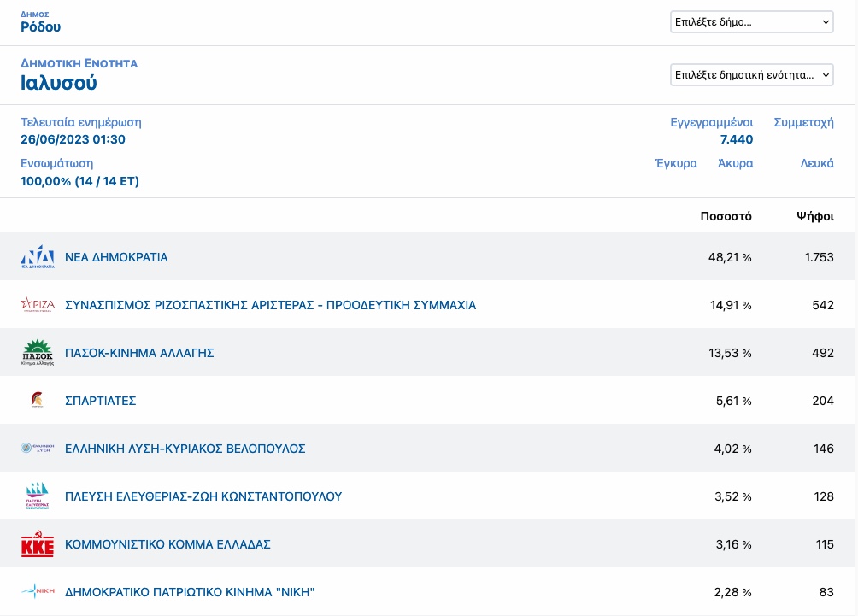Screen dimensions: 858x616
Task: Click the 'Έγκυρα' label
Action: click(x=676, y=163)
